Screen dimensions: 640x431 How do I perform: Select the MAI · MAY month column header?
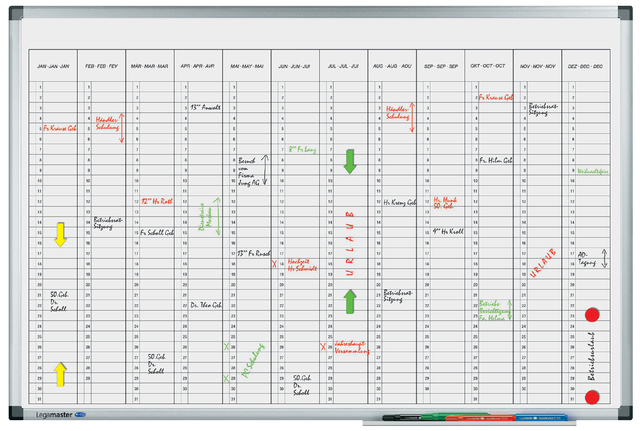pos(247,65)
